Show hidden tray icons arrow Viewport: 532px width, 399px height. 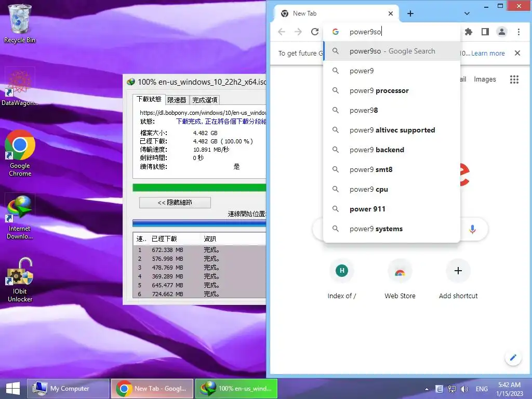click(427, 389)
